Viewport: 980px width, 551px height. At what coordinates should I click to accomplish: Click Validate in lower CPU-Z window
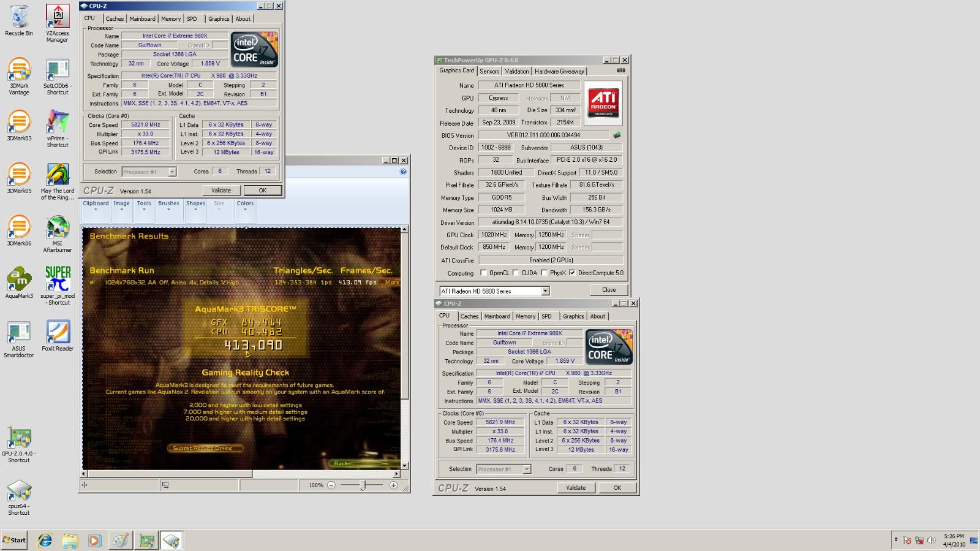click(576, 488)
